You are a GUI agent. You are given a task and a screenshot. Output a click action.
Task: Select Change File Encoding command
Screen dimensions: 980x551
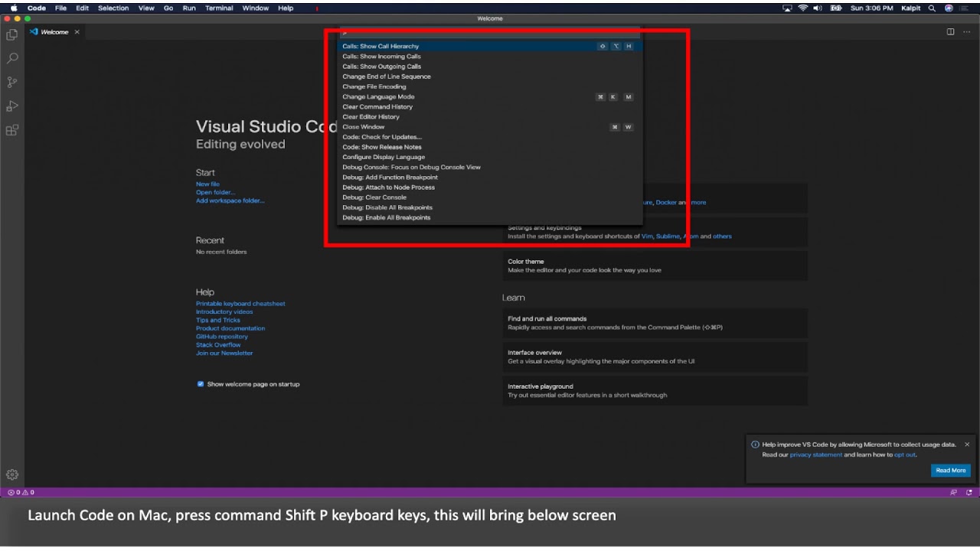click(x=489, y=86)
